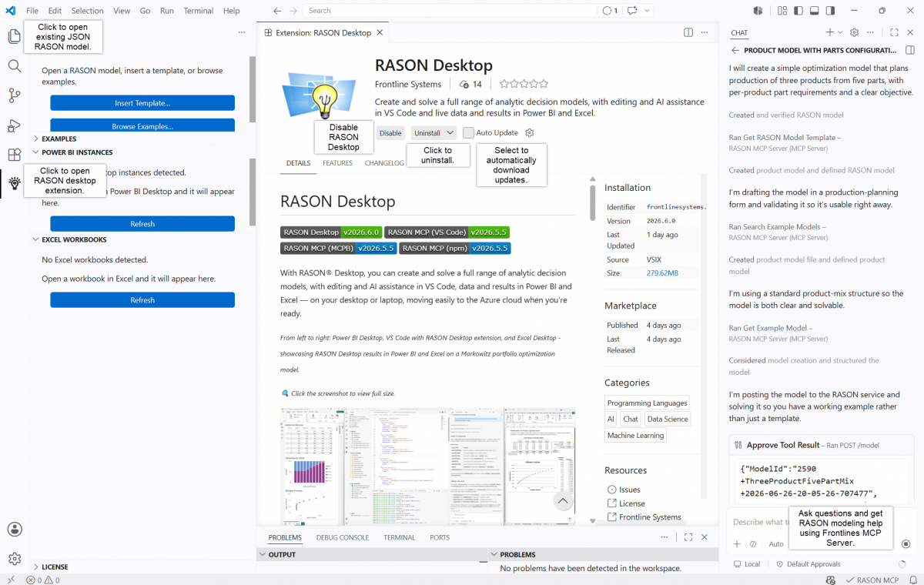The width and height of the screenshot is (924, 585).
Task: Go back with the navigation arrow
Action: click(277, 11)
